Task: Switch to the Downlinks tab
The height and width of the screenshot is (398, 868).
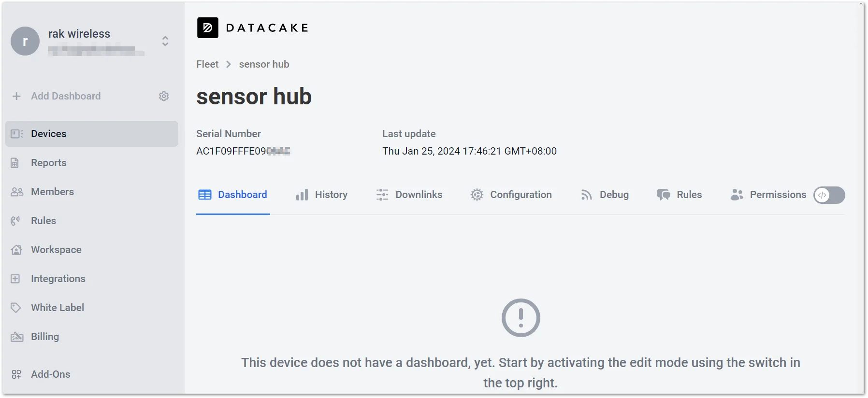Action: click(x=409, y=195)
